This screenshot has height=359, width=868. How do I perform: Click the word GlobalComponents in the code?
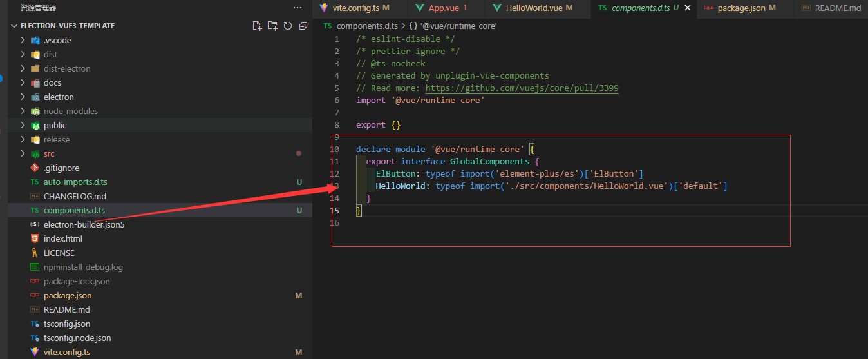(x=489, y=161)
